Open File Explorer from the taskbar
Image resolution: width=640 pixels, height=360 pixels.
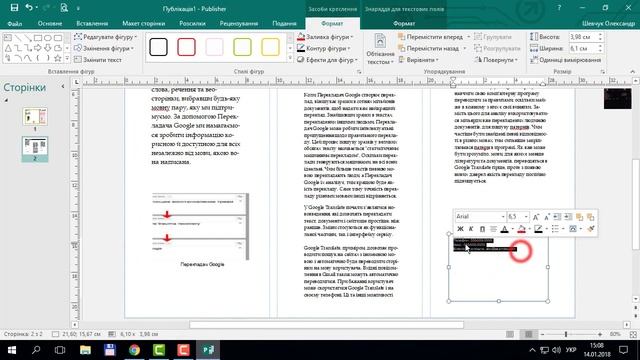85,350
